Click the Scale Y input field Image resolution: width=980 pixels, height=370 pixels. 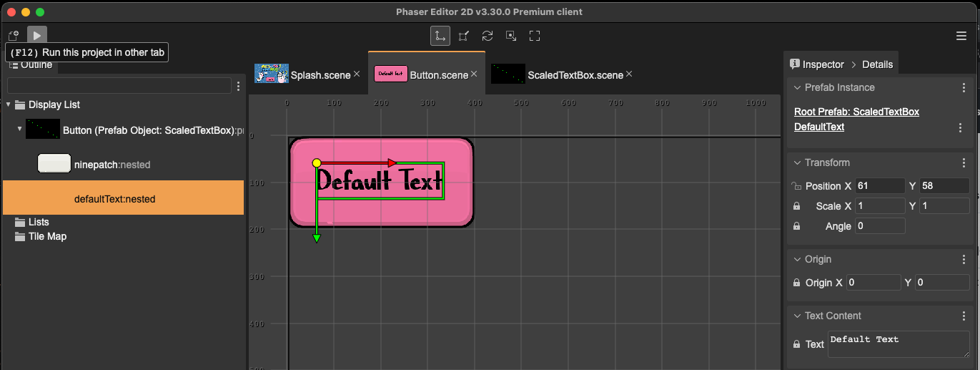tap(944, 206)
